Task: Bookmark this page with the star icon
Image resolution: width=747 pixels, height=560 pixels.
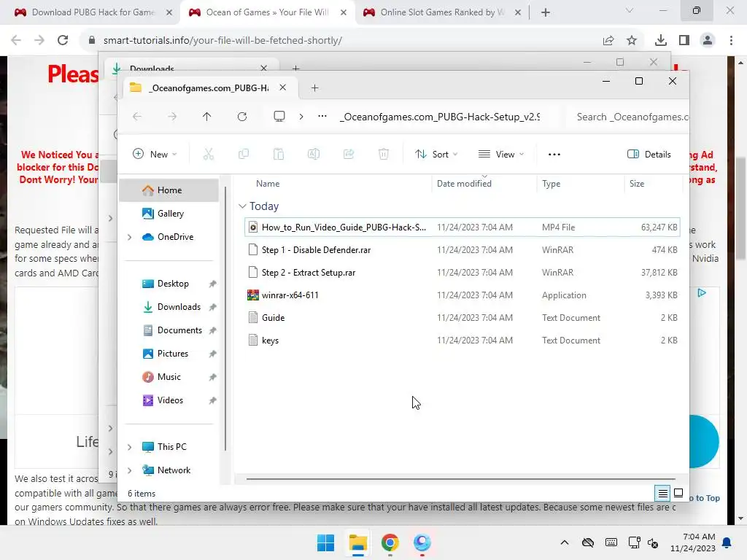Action: tap(632, 41)
